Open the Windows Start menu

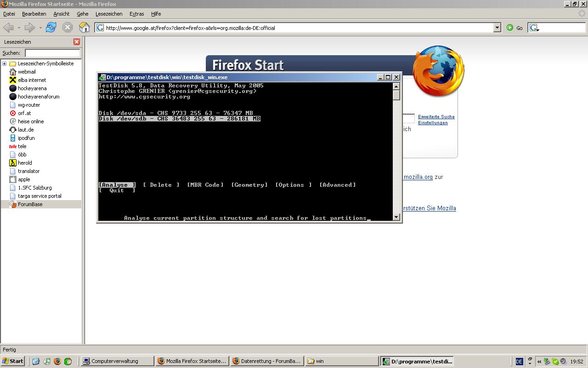tap(12, 361)
